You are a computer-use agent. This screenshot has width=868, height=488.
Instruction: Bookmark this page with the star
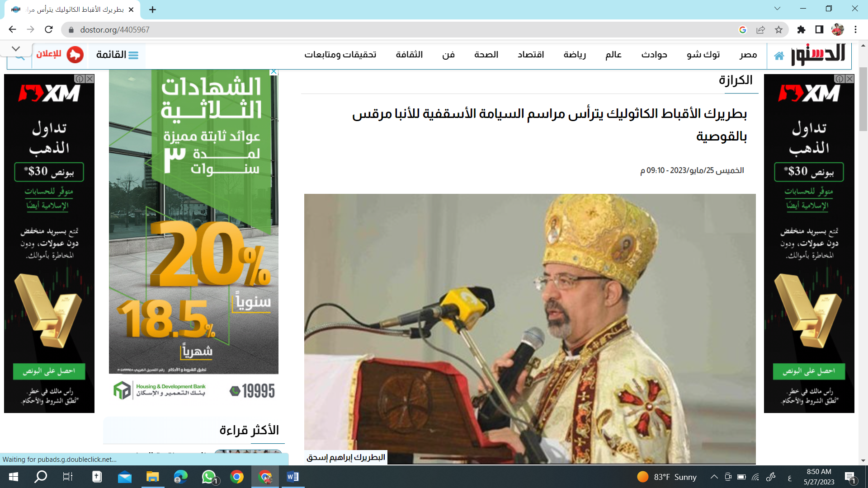778,30
